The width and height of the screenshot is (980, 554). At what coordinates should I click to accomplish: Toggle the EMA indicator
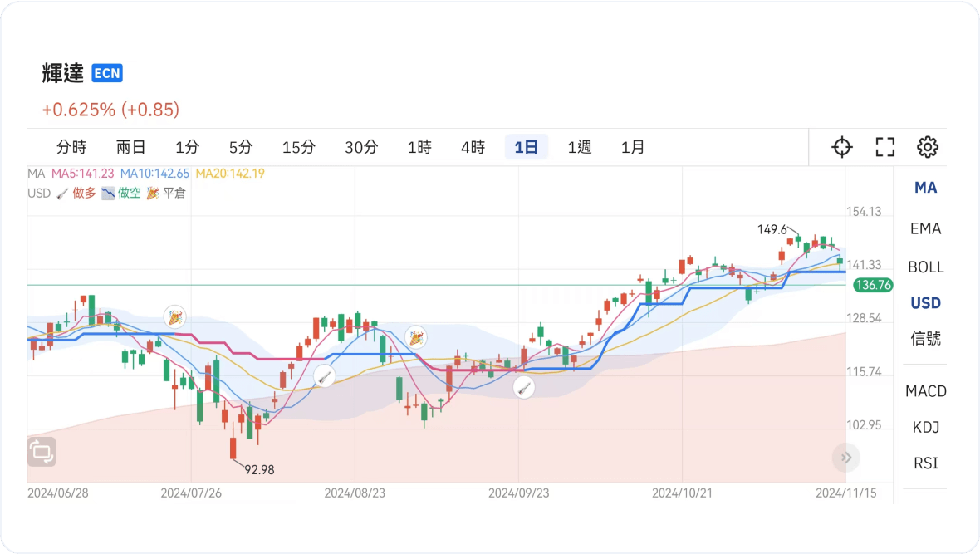925,228
